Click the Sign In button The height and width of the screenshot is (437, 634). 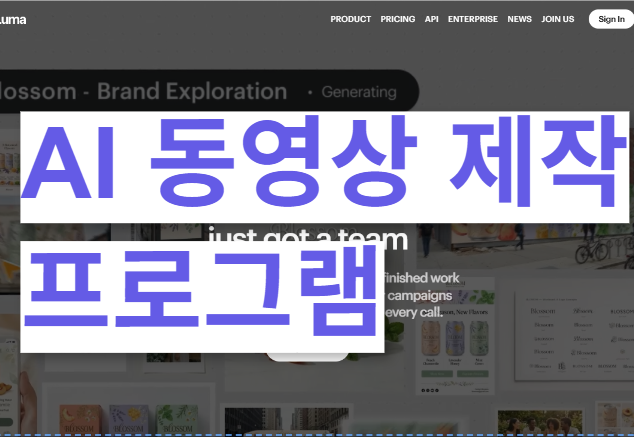click(x=611, y=19)
